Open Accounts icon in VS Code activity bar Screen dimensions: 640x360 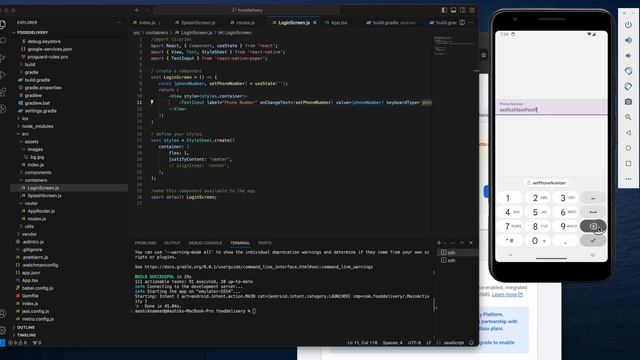(x=2, y=313)
